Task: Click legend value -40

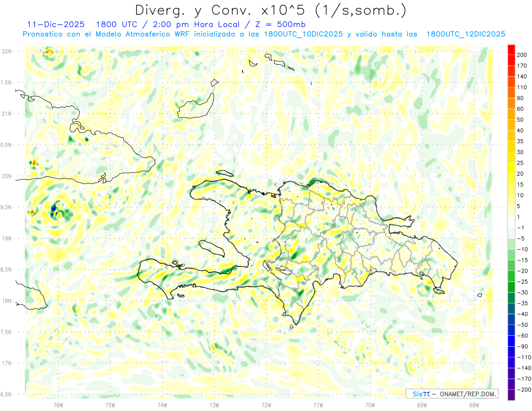Action: click(x=523, y=314)
